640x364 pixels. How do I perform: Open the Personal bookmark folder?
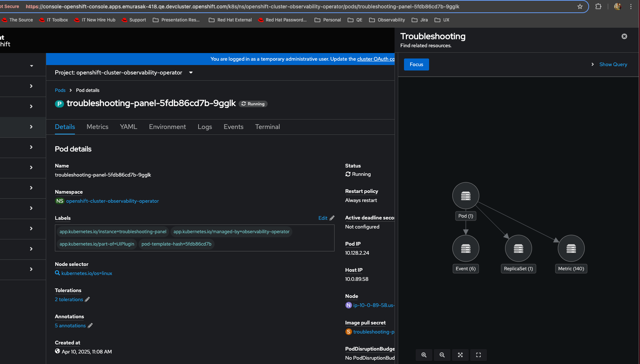[x=328, y=20]
